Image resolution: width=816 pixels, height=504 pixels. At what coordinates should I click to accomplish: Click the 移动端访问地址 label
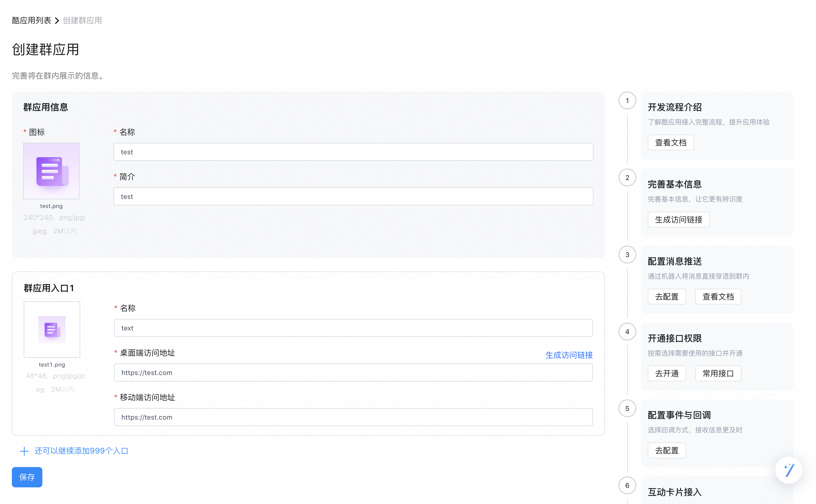point(147,397)
